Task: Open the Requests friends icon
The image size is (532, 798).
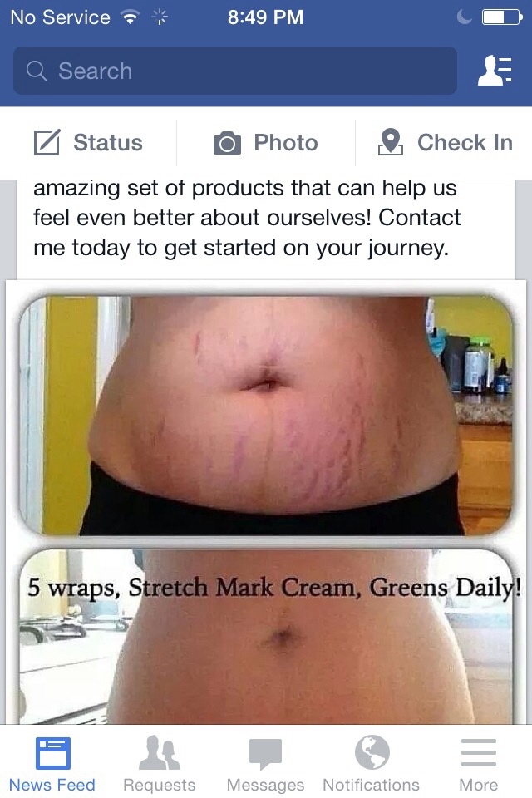Action: click(x=160, y=752)
